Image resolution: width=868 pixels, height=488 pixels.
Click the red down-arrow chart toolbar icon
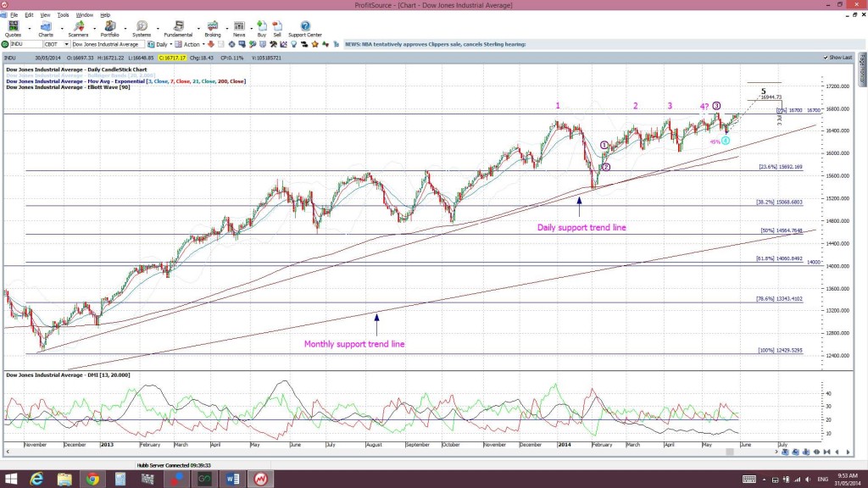(211, 44)
